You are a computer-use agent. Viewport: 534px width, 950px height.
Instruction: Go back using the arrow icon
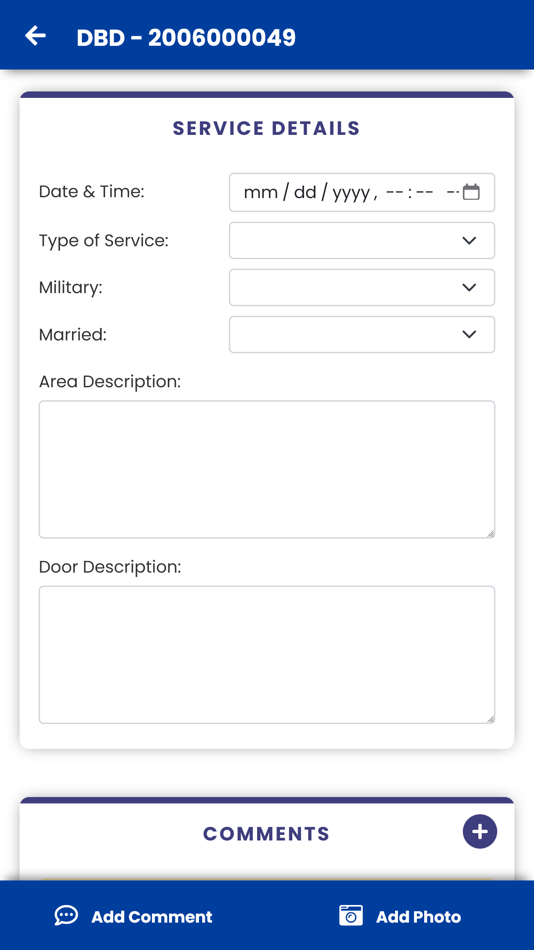click(x=35, y=36)
